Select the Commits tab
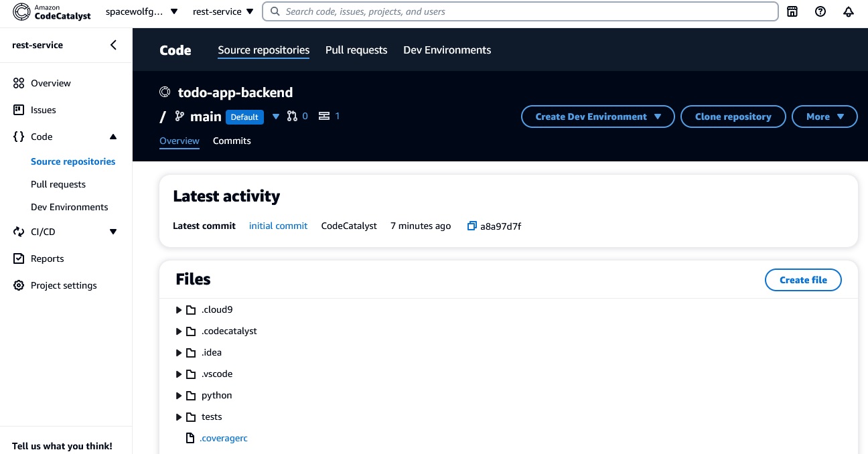 [232, 141]
